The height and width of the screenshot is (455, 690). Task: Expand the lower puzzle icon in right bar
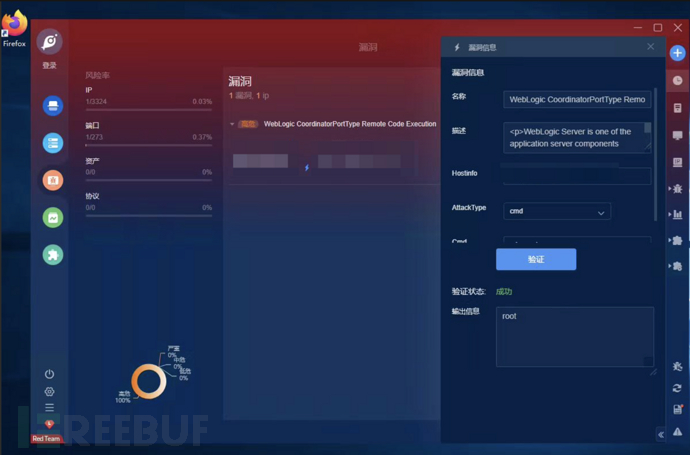click(x=676, y=266)
